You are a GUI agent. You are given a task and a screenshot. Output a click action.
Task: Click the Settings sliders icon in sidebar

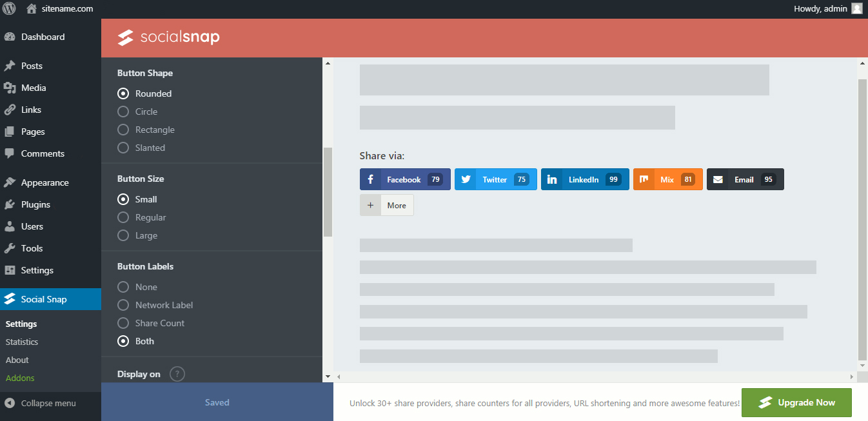(x=10, y=270)
